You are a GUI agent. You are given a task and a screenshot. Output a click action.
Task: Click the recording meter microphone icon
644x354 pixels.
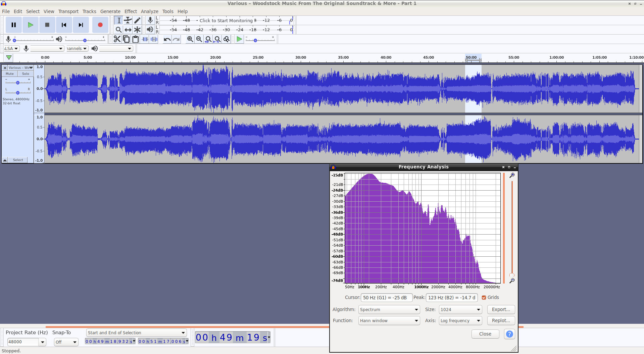tap(150, 20)
